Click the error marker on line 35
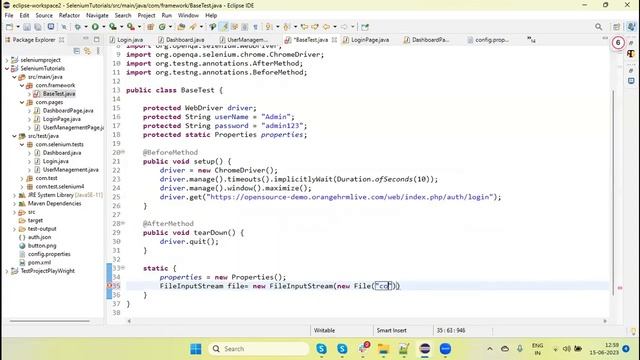This screenshot has width=640, height=360. 109,286
